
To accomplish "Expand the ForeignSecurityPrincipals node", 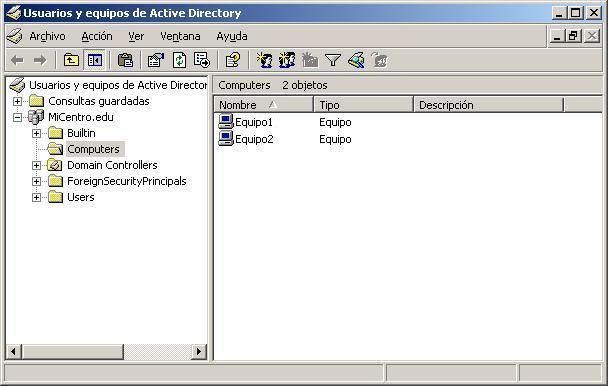I will pos(36,181).
